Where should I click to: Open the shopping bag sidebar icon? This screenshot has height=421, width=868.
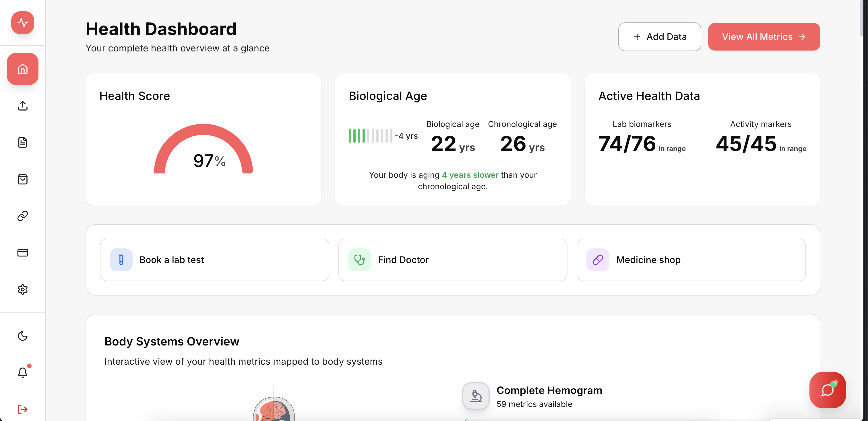pos(23,179)
